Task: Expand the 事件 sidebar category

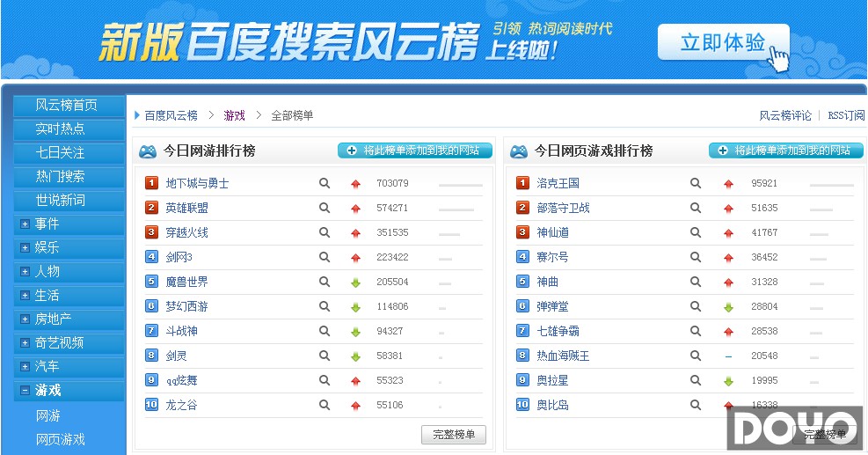Action: click(25, 224)
